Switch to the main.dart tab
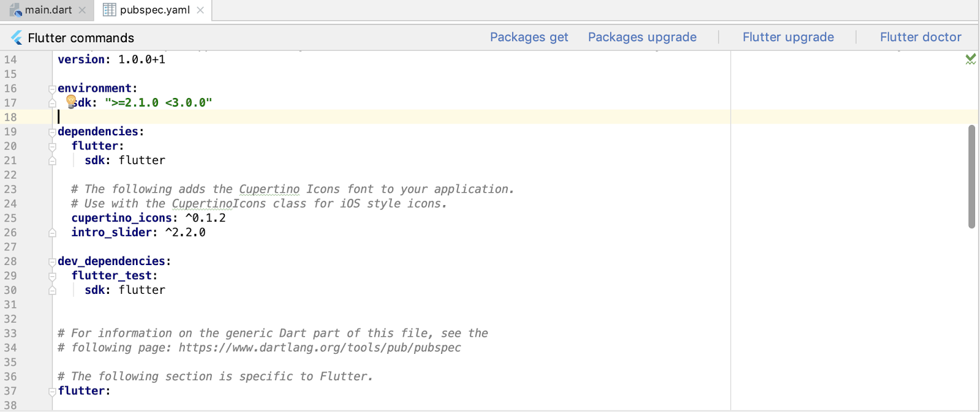This screenshot has width=980, height=412. click(48, 10)
